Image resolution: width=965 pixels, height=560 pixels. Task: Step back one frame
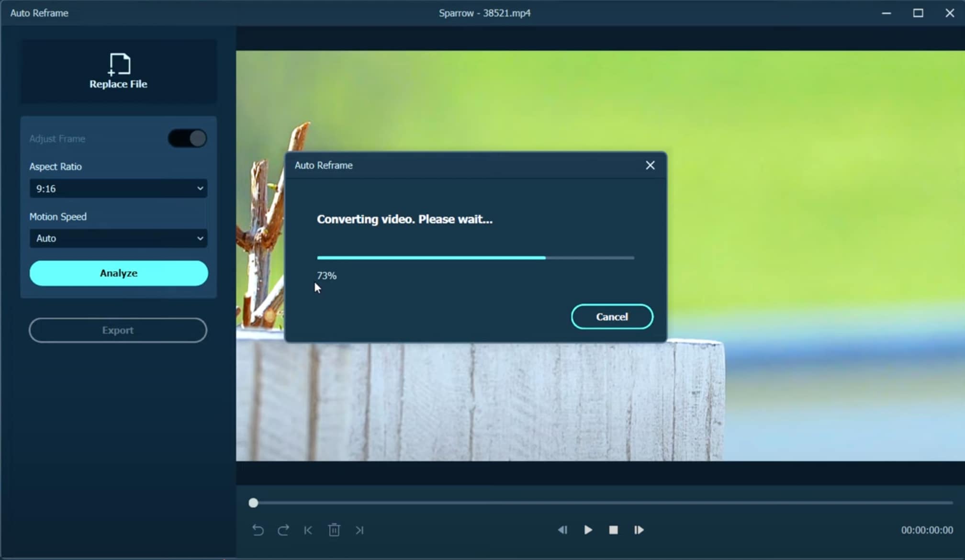pyautogui.click(x=562, y=530)
